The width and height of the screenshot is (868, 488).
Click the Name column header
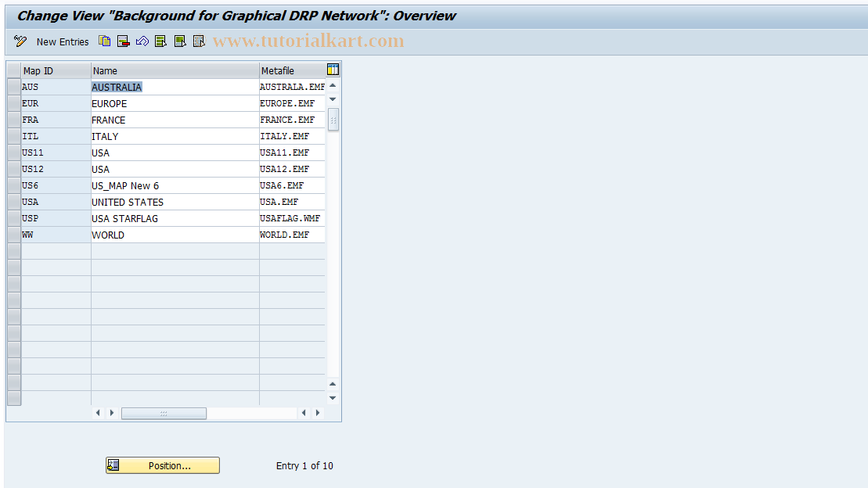(x=175, y=71)
